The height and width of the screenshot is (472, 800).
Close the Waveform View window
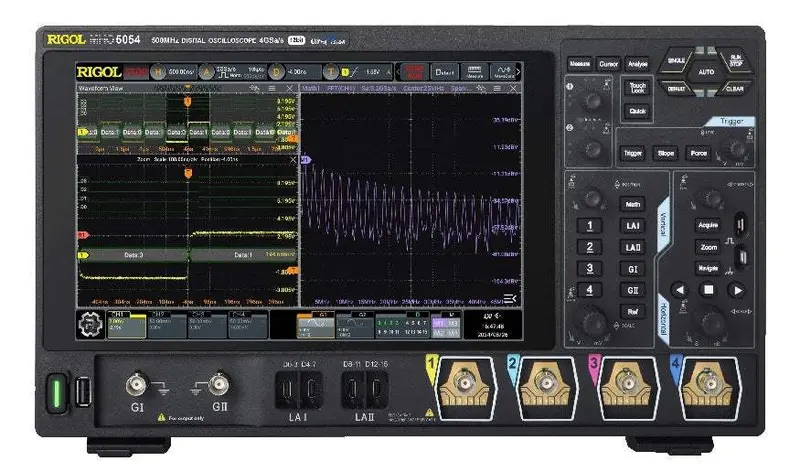click(290, 88)
